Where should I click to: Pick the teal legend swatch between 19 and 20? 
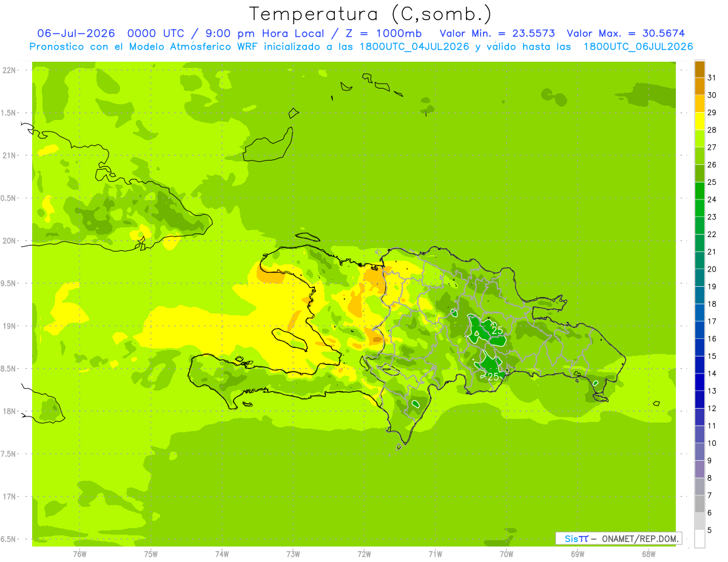[699, 278]
